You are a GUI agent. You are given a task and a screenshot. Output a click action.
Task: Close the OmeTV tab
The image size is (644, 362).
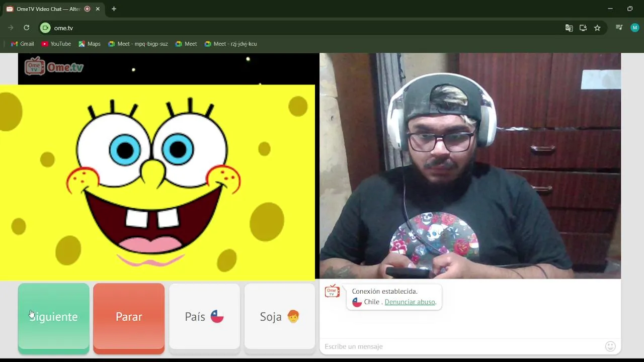[x=98, y=9]
